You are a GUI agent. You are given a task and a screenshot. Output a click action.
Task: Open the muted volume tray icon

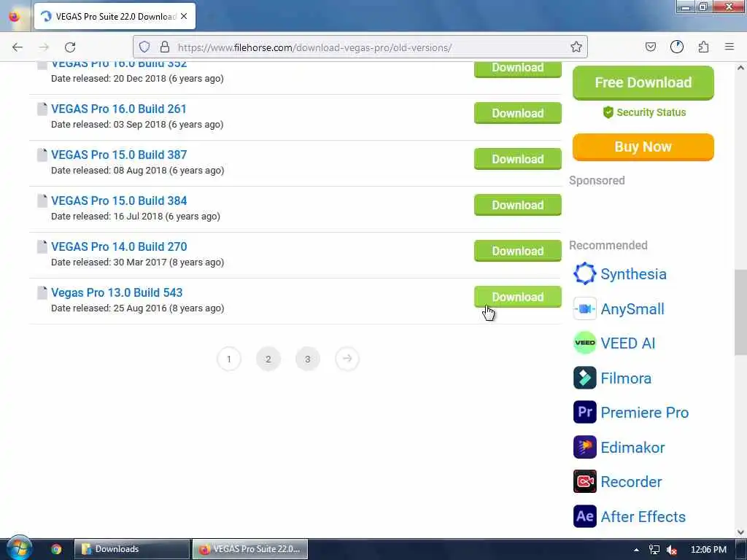point(672,550)
